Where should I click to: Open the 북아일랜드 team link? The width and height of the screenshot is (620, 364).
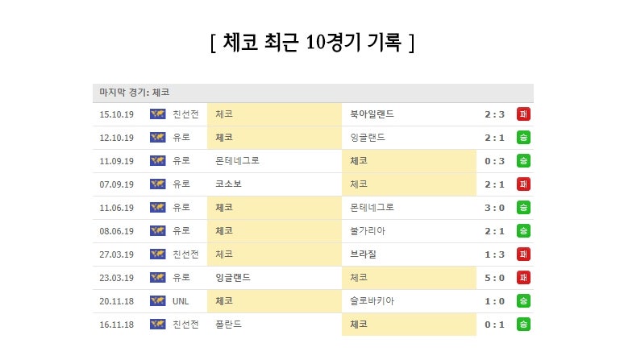pyautogui.click(x=372, y=114)
